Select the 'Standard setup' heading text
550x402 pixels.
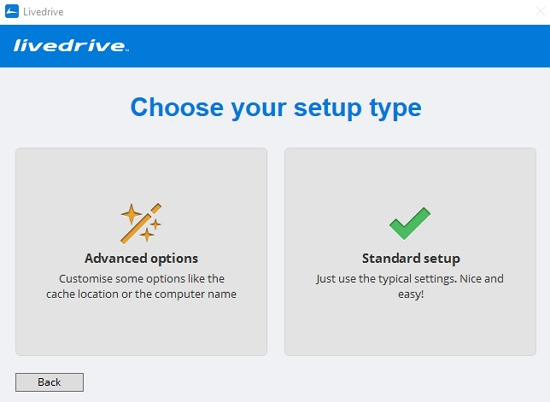coord(411,259)
